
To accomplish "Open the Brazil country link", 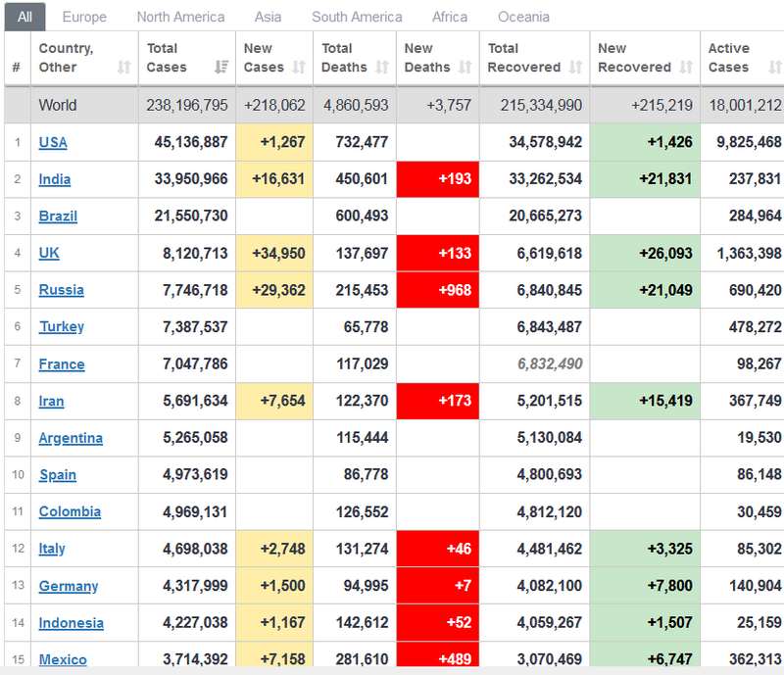I will pyautogui.click(x=58, y=216).
